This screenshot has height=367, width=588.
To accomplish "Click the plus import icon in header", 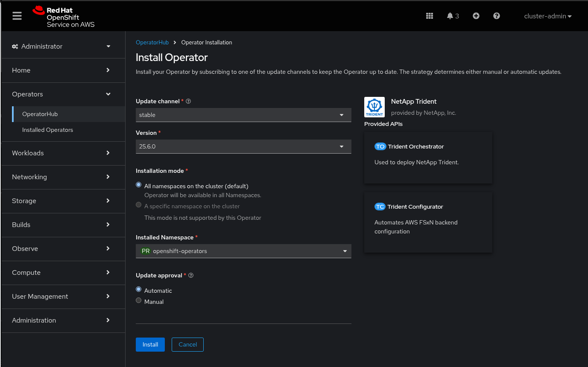I will point(476,16).
